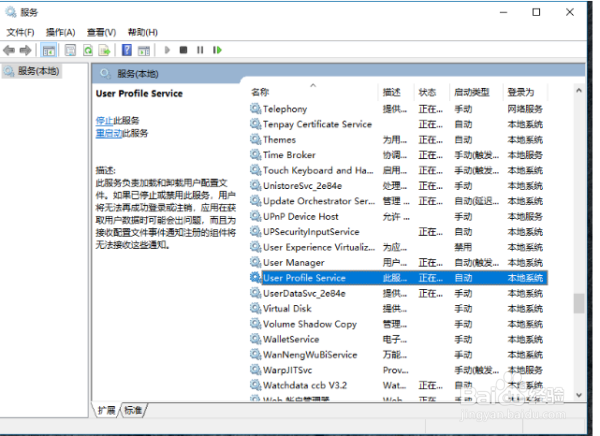This screenshot has height=436, width=600.
Task: Select the UnistoreSvc_2e84e service
Action: point(399,186)
